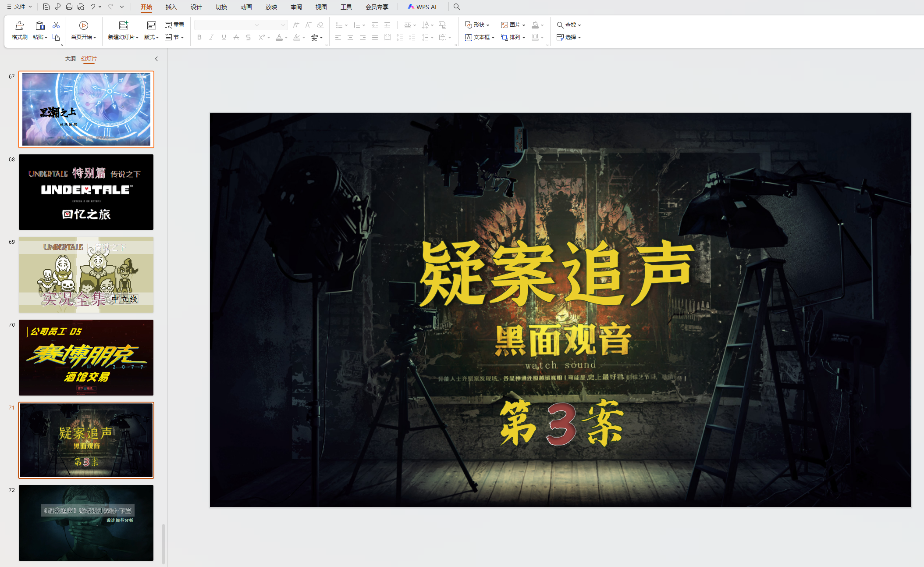The height and width of the screenshot is (567, 924).
Task: Click the New Slide (新建幻灯片) icon
Action: (x=124, y=25)
